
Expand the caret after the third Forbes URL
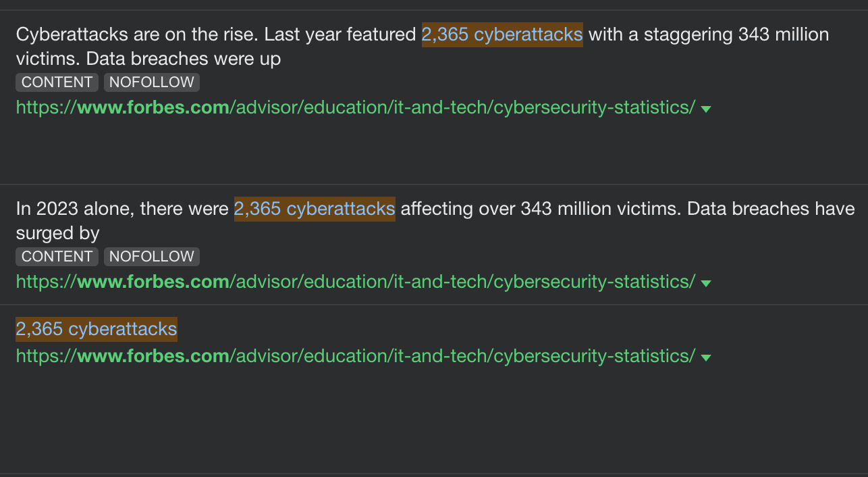(x=706, y=357)
